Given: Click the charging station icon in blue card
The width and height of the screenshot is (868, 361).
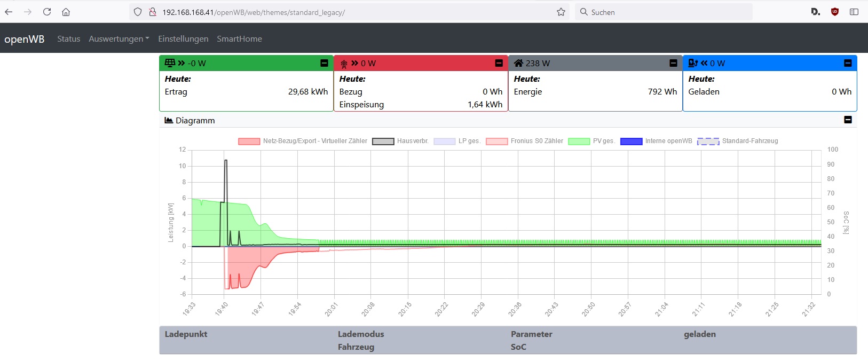Looking at the screenshot, I should 693,63.
